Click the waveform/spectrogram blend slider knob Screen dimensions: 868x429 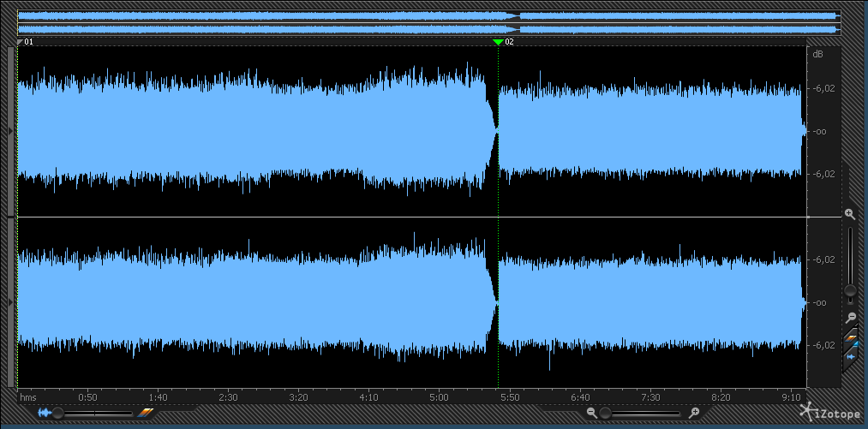coord(58,413)
